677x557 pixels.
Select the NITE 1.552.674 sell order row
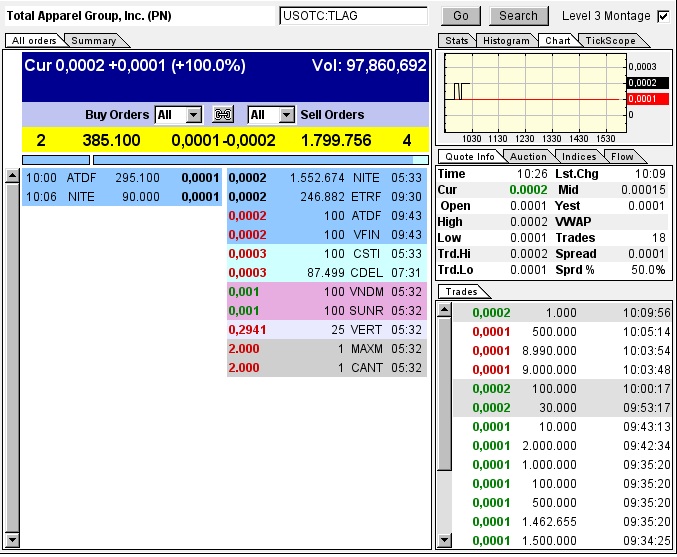tap(327, 177)
